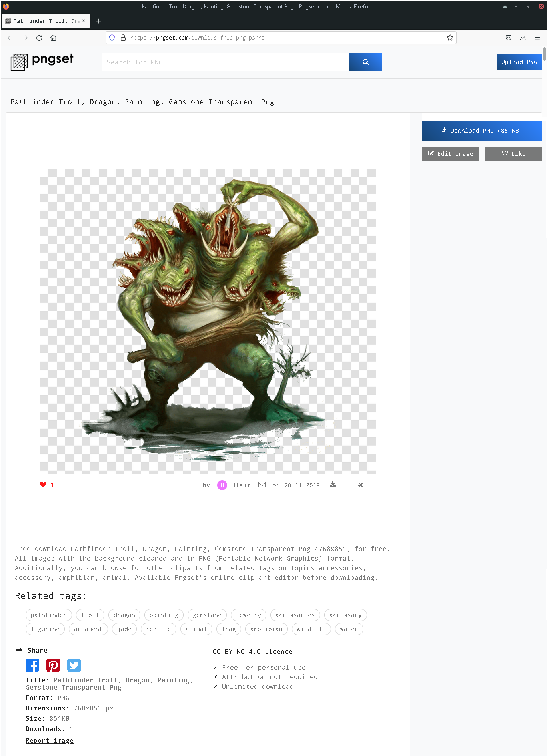Open the accessory tag

pos(345,615)
